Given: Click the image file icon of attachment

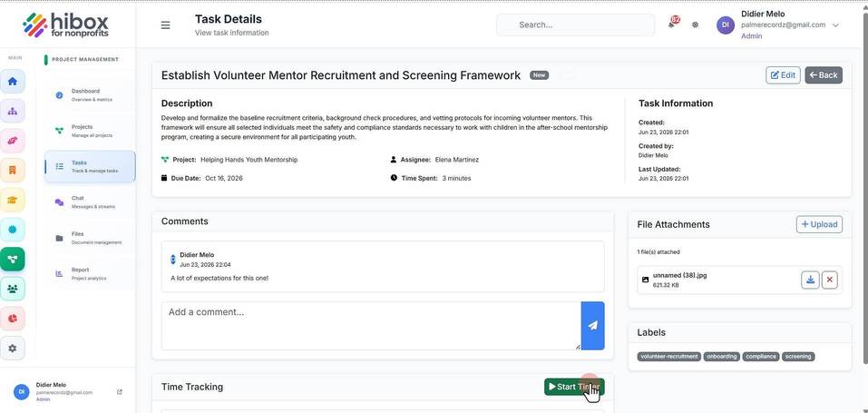Looking at the screenshot, I should coord(645,280).
